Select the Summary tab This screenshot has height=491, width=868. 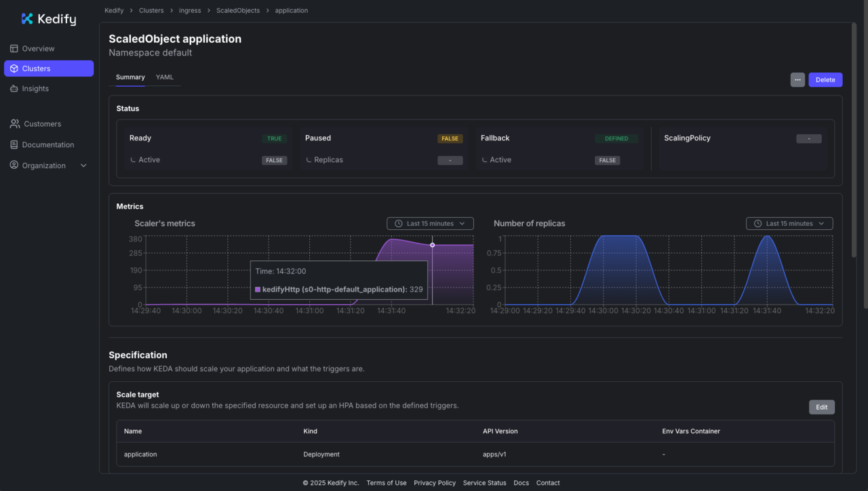[130, 77]
